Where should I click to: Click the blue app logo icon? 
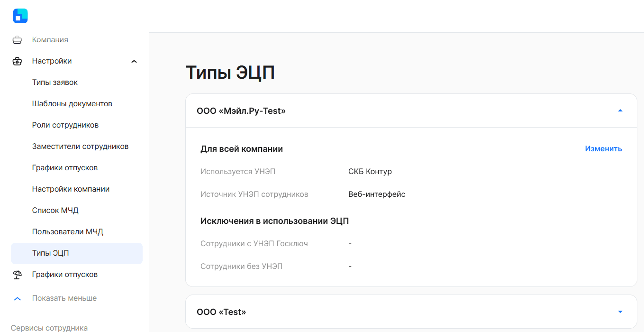click(x=20, y=16)
